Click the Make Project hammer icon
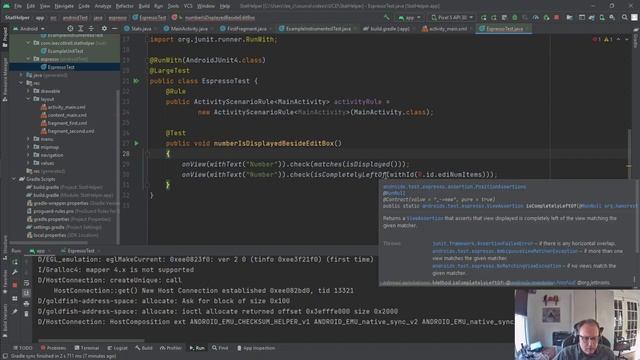This screenshot has height=360, width=640. (x=387, y=18)
